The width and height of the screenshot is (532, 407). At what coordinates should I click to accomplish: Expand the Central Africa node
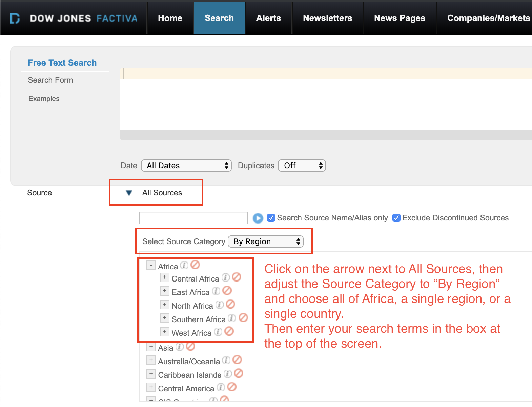165,277
